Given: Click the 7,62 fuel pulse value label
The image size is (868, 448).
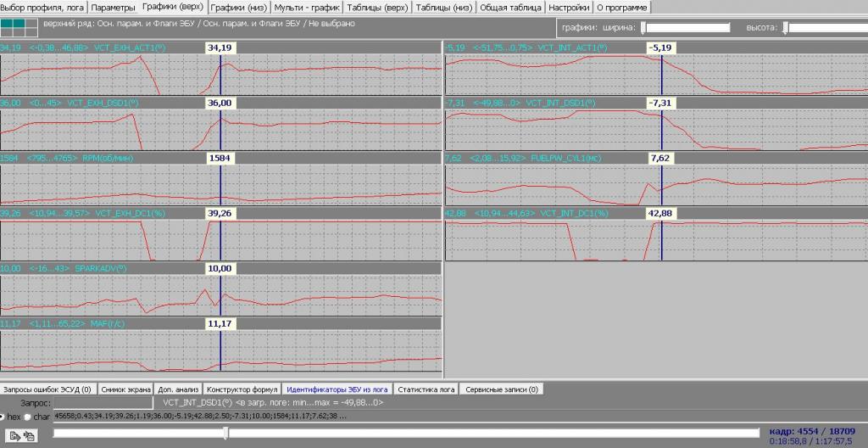Looking at the screenshot, I should [x=662, y=158].
